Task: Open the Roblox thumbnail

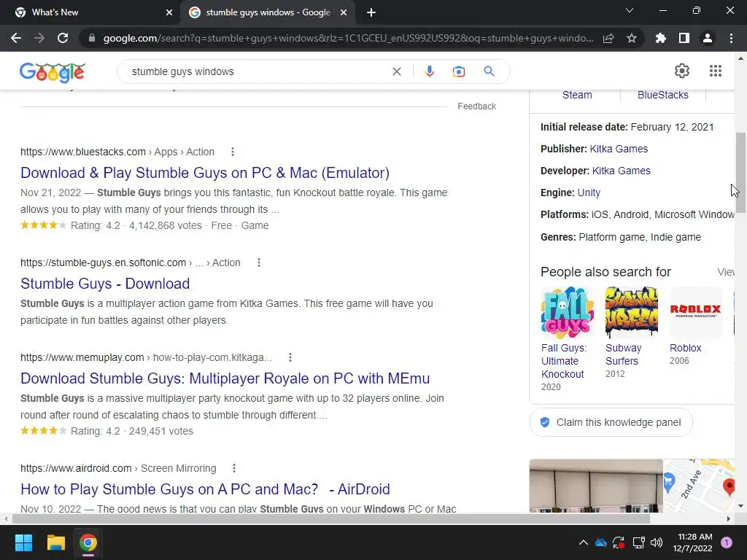Action: (695, 312)
